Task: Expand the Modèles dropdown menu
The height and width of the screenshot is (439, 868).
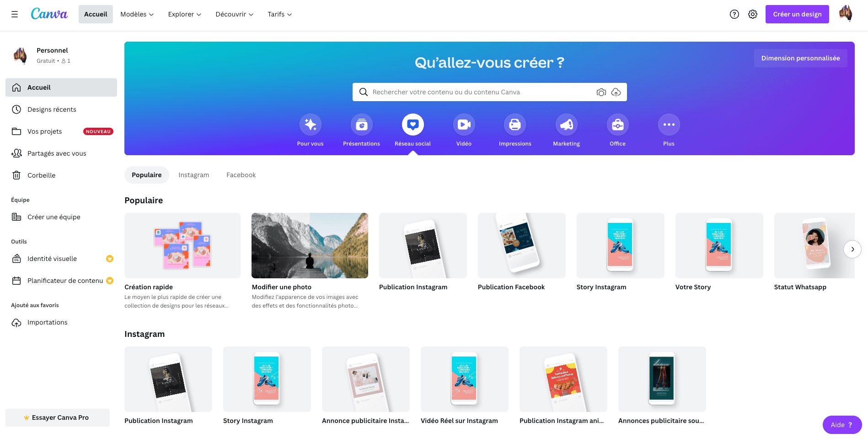Action: coord(137,14)
